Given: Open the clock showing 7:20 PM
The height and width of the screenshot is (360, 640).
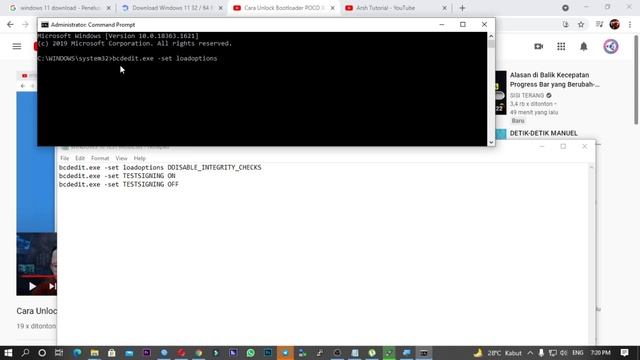Looking at the screenshot, I should pos(600,353).
